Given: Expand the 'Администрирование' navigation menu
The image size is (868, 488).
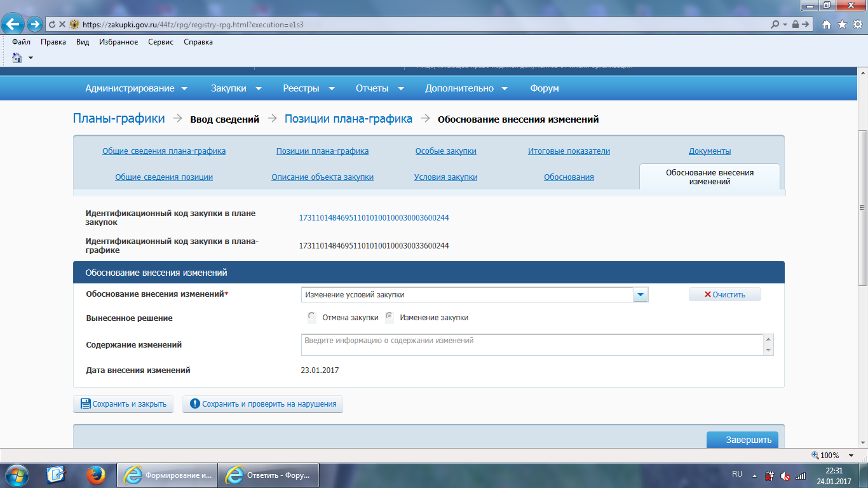Looking at the screenshot, I should 137,88.
